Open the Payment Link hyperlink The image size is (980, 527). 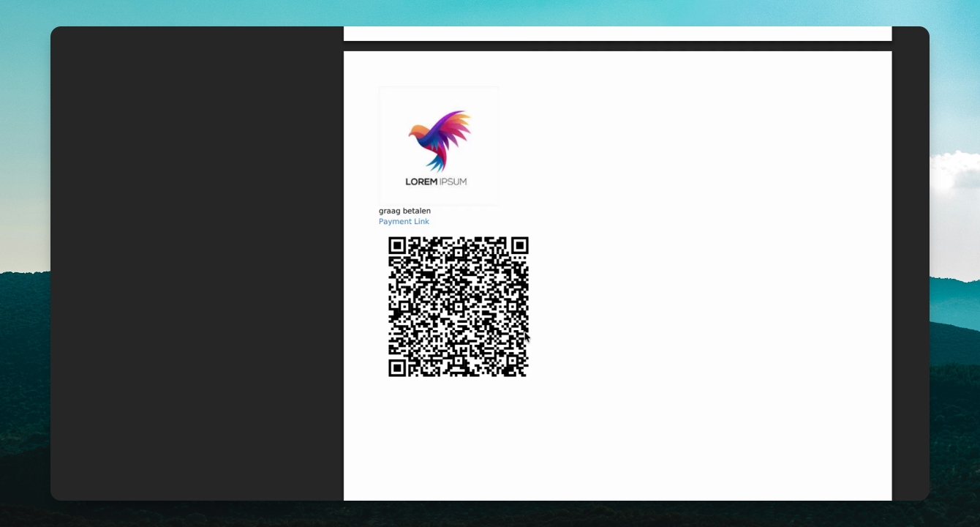pos(404,222)
